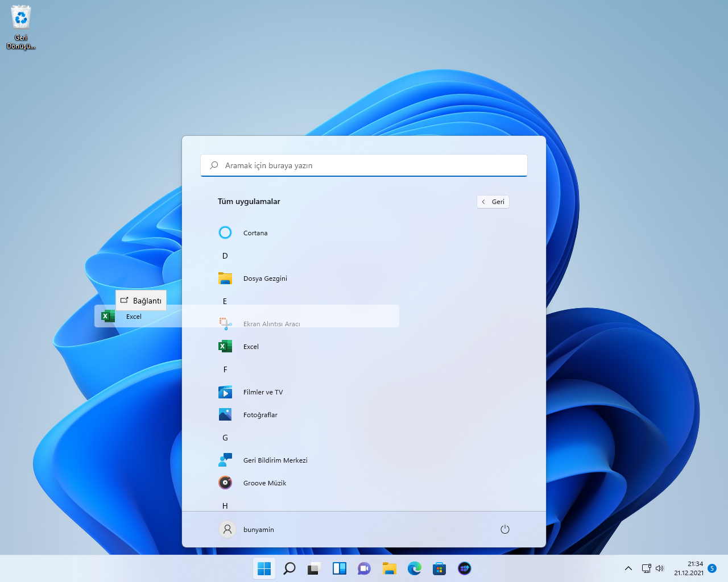728x582 pixels.
Task: Click the Geri back button
Action: [493, 202]
